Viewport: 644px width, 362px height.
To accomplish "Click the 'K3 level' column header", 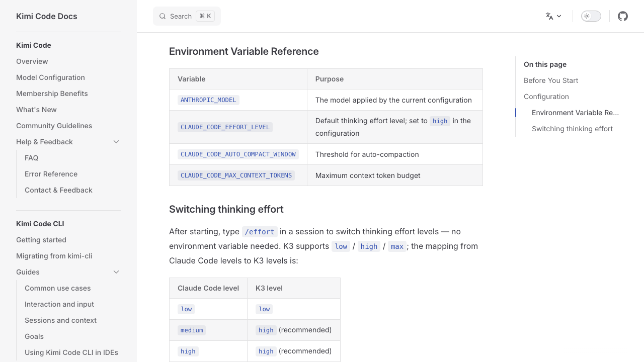I will (x=294, y=288).
